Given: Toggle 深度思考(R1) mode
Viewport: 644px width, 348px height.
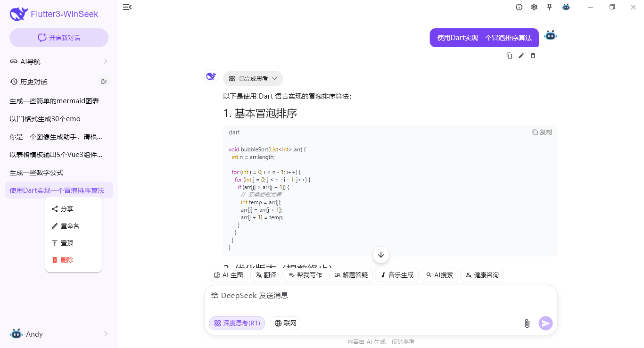Looking at the screenshot, I should (x=237, y=323).
